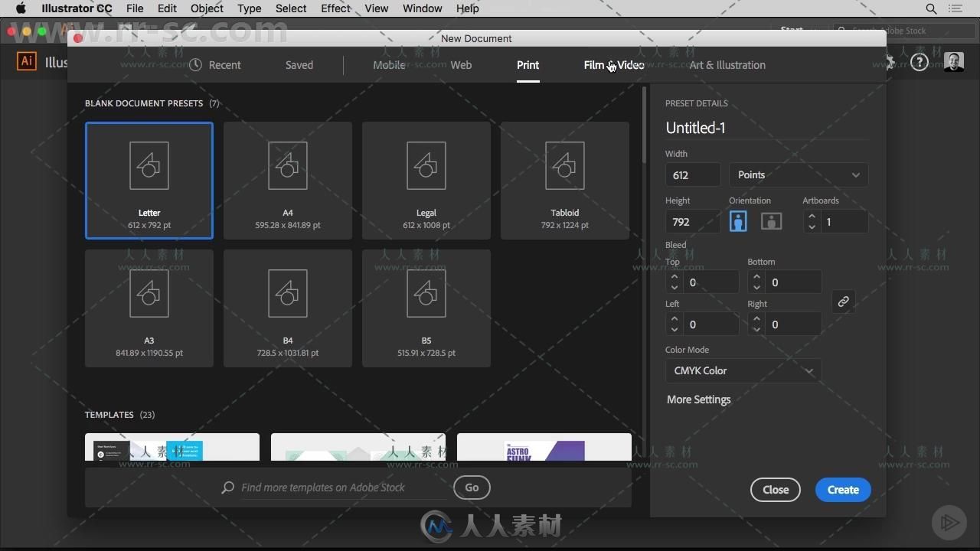Open the CMYK Color mode dropdown
This screenshot has height=551, width=980.
coord(743,370)
